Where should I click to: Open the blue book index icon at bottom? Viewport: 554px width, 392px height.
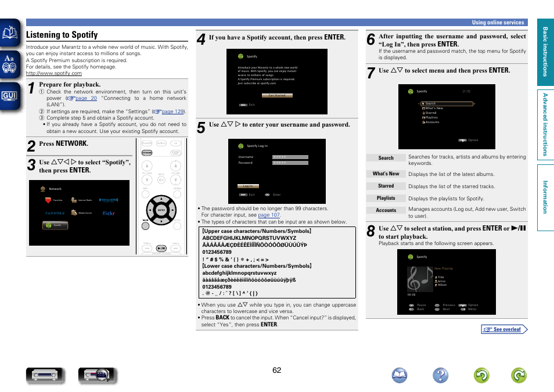[x=400, y=375]
